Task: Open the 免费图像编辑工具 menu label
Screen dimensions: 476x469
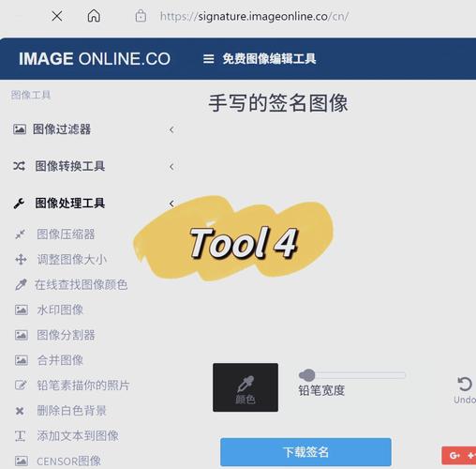Action: (269, 59)
